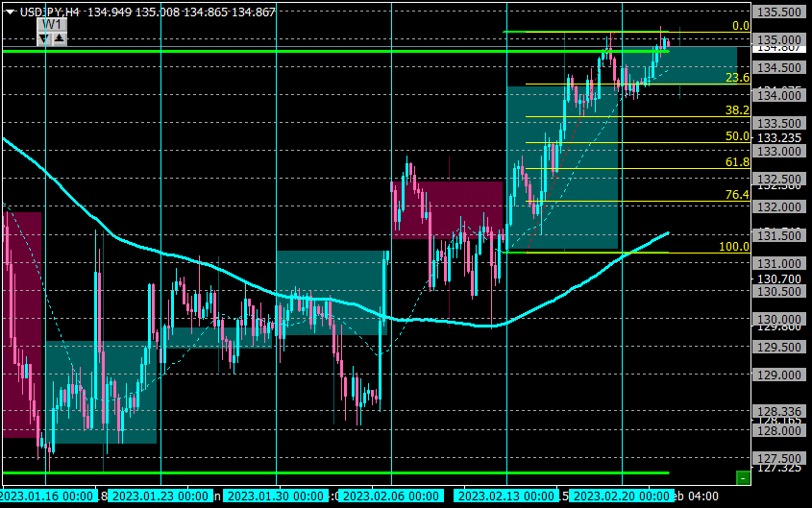Image resolution: width=812 pixels, height=508 pixels.
Task: Select the Fibonacci 50.0 level label
Action: point(737,136)
